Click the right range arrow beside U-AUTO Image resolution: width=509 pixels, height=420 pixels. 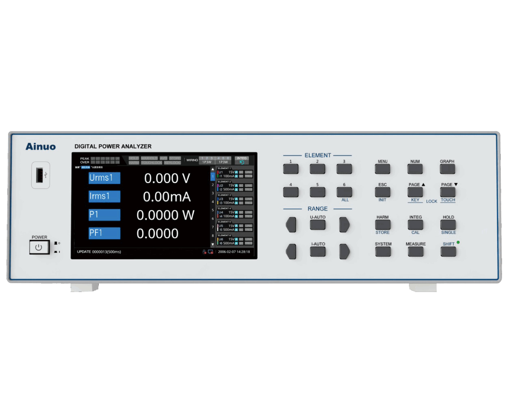[x=344, y=225]
